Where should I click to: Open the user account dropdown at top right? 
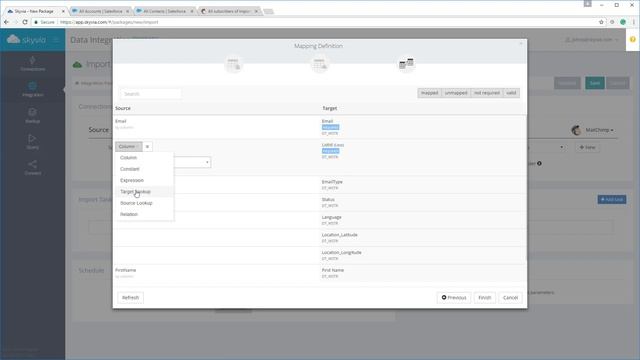tap(591, 40)
